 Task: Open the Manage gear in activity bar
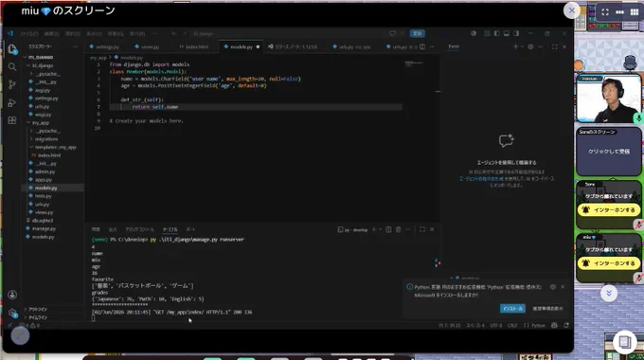(12, 313)
